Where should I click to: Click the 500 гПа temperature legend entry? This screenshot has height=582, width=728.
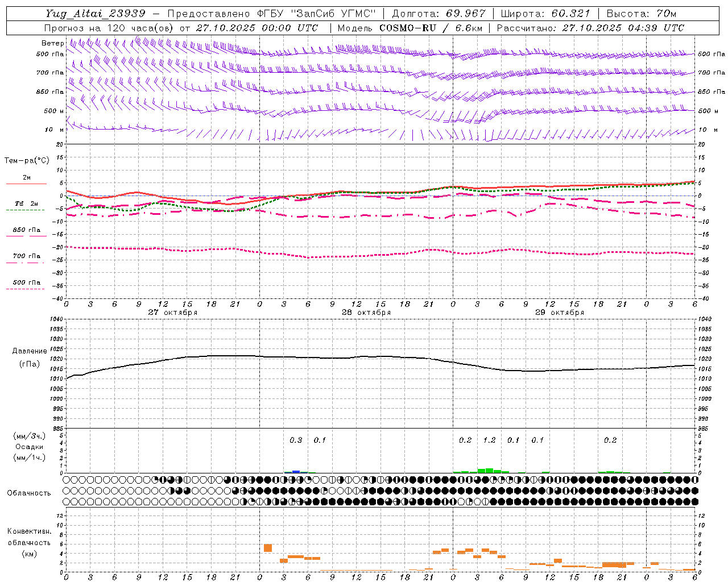point(26,282)
